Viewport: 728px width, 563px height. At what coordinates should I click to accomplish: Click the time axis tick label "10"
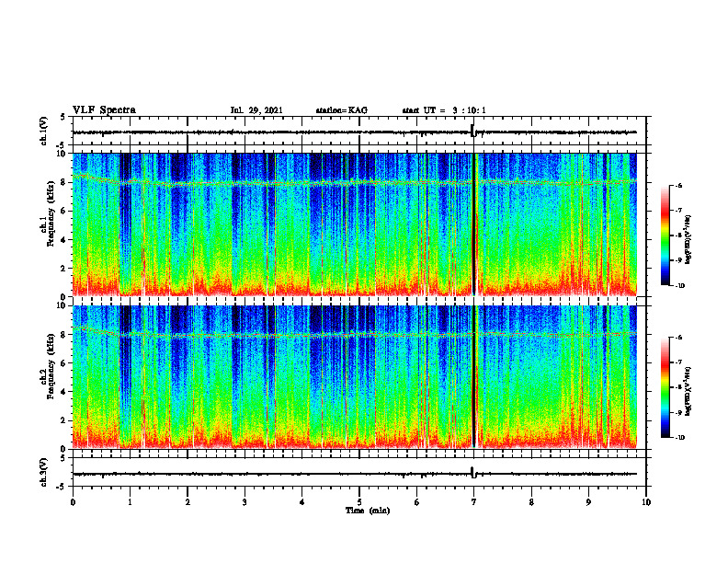tap(646, 502)
